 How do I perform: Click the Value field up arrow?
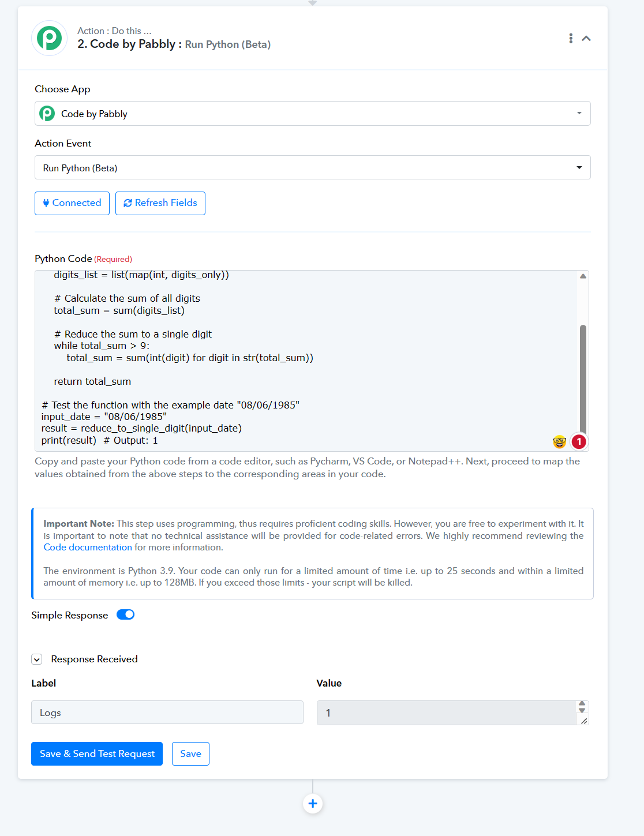[x=582, y=704]
